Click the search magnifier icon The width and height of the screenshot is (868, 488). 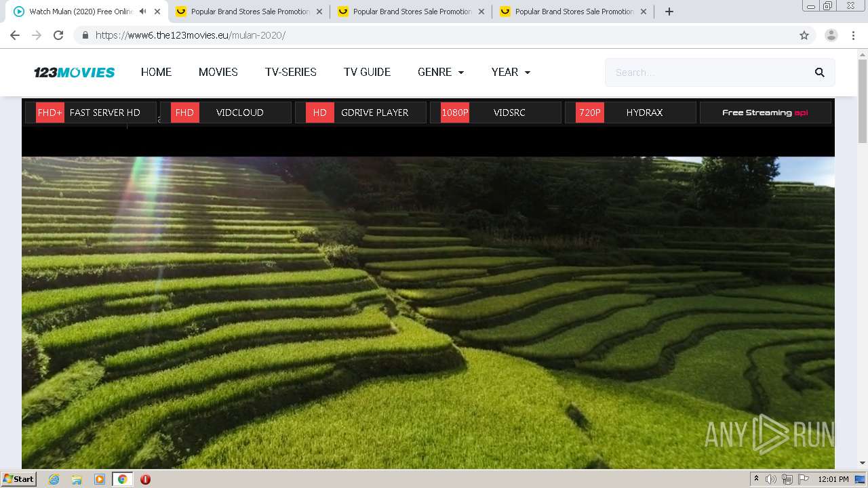[820, 73]
